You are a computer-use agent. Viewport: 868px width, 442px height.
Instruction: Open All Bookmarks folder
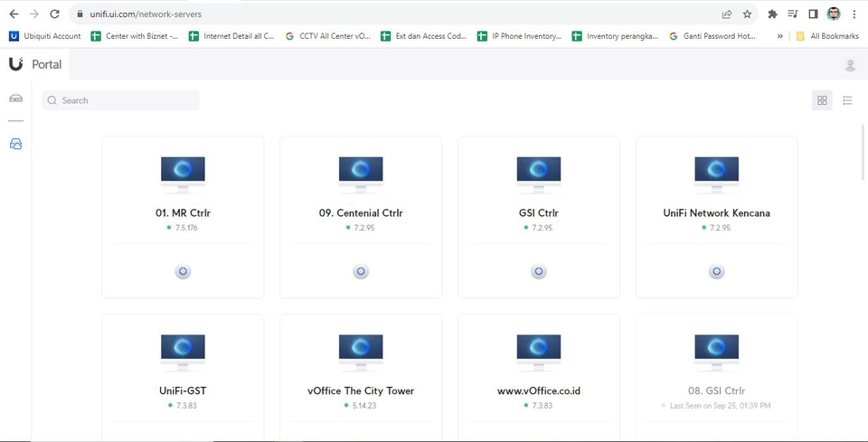coord(827,36)
